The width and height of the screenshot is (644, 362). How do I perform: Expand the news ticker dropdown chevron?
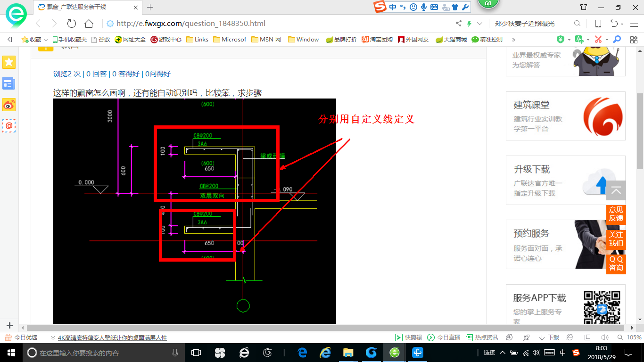53,337
